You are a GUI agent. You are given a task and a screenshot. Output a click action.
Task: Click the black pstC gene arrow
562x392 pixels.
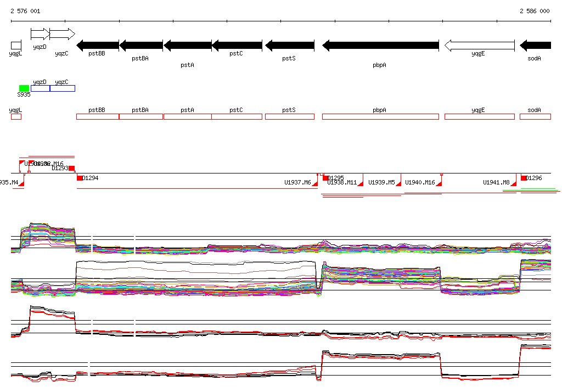point(238,45)
